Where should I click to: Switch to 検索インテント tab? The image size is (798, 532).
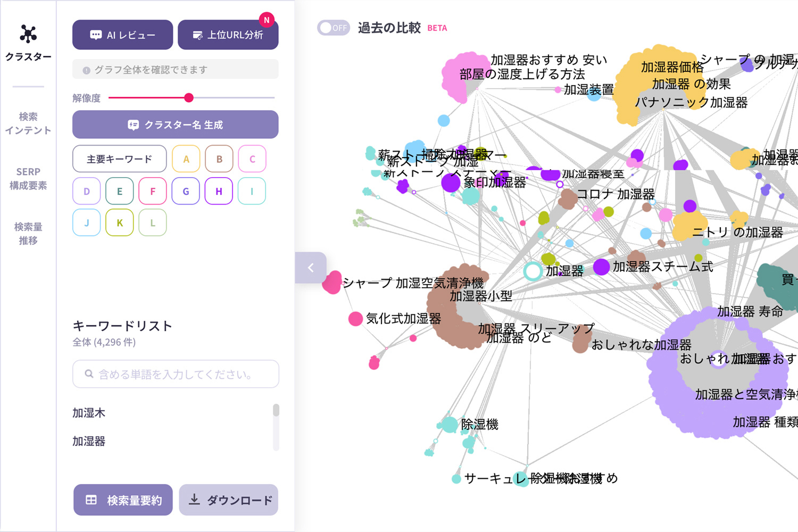pyautogui.click(x=28, y=123)
